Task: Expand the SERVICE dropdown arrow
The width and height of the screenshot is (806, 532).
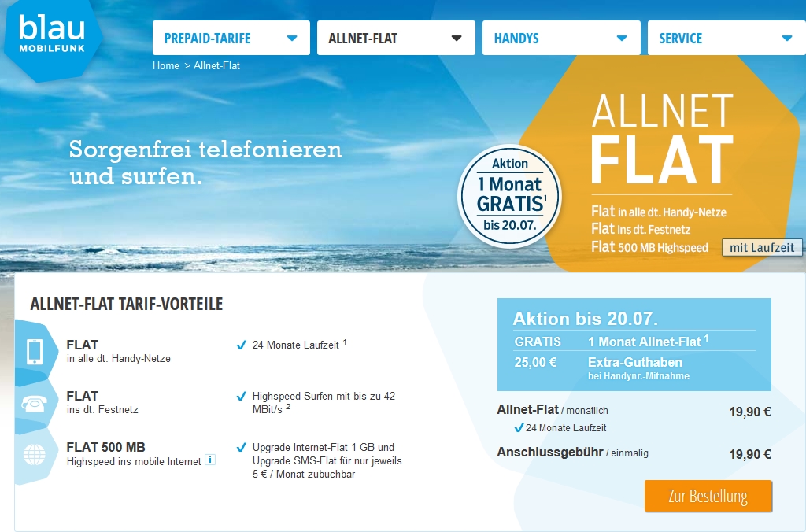Action: click(786, 38)
